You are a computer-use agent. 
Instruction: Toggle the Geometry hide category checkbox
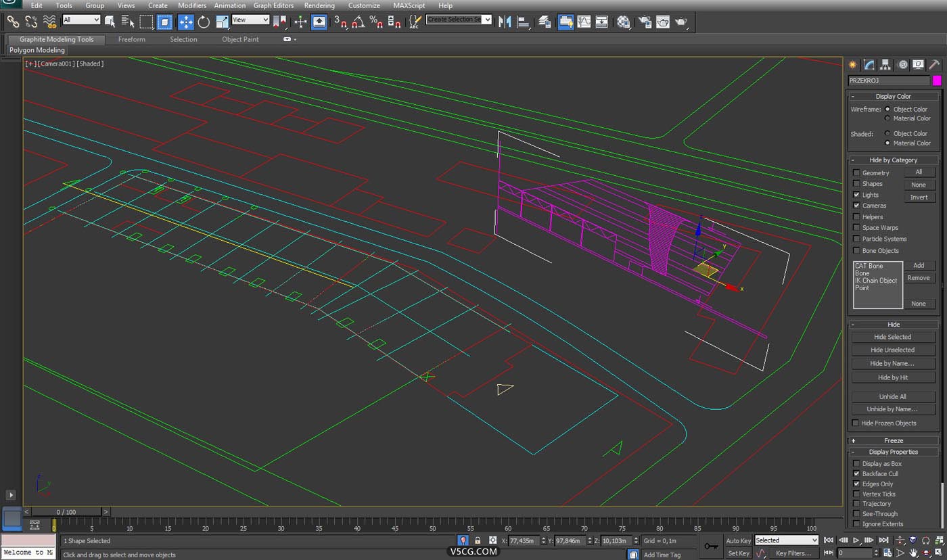[x=856, y=172]
